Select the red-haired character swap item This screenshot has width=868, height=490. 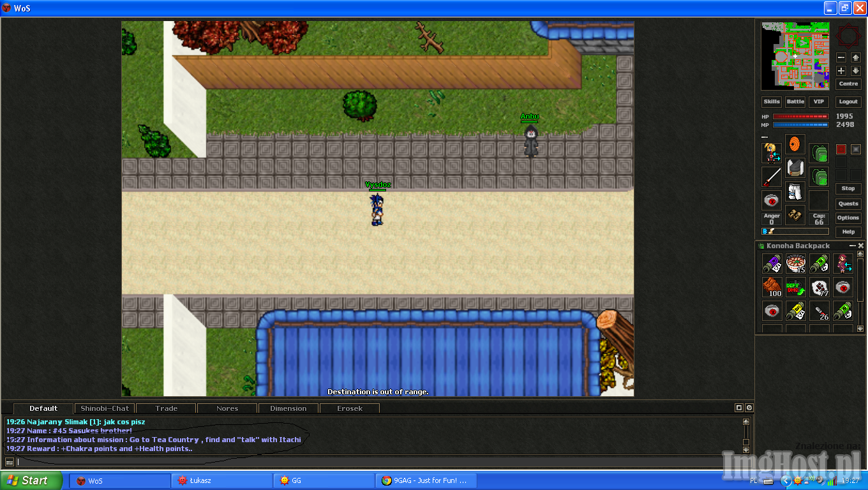coord(842,264)
